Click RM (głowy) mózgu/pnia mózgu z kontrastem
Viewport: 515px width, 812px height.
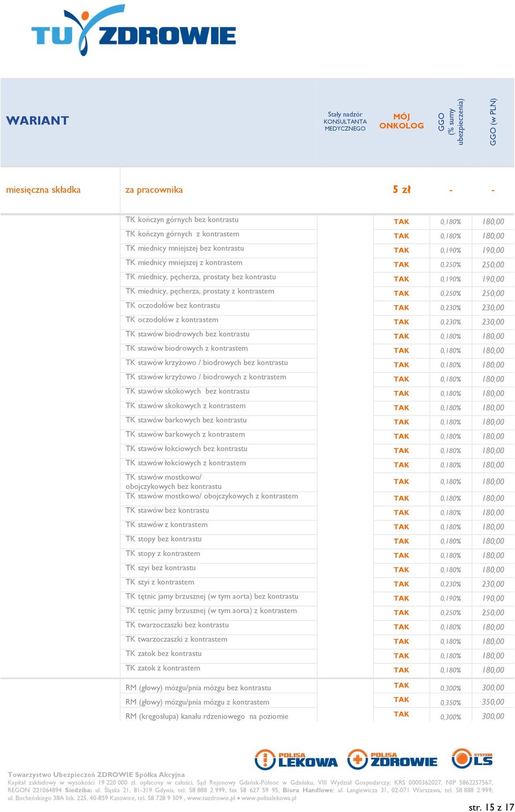197,703
